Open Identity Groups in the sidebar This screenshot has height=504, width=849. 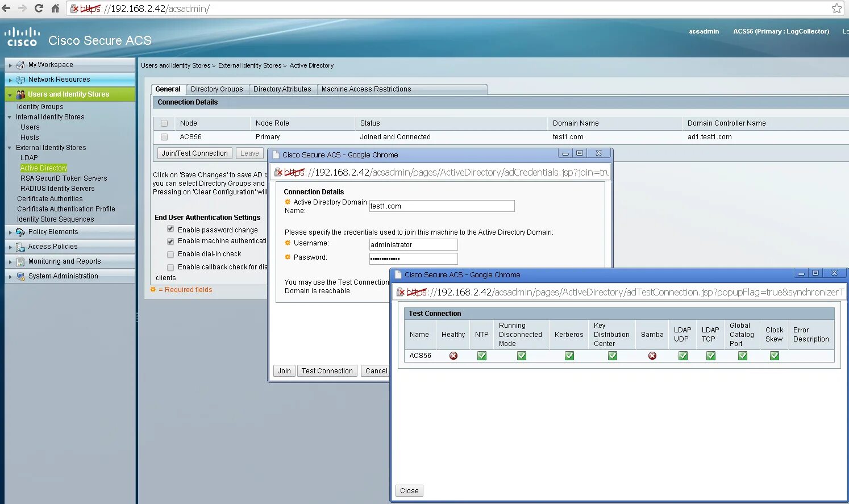[40, 107]
